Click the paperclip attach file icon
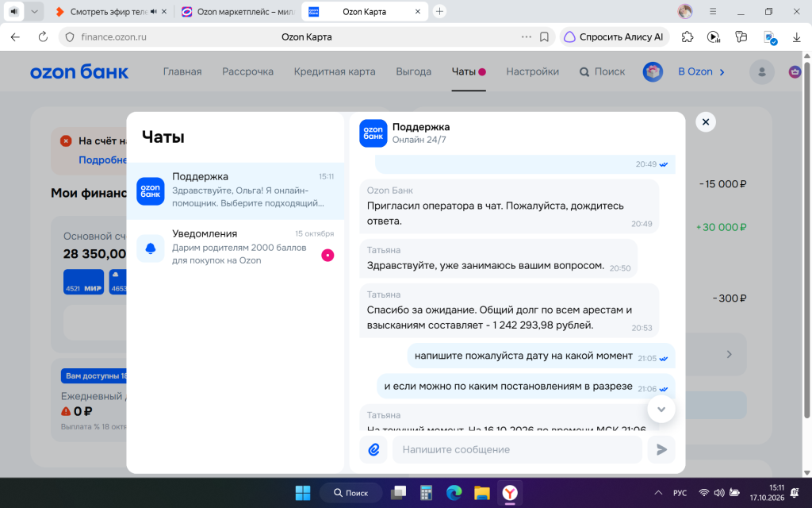The image size is (812, 508). pyautogui.click(x=373, y=449)
